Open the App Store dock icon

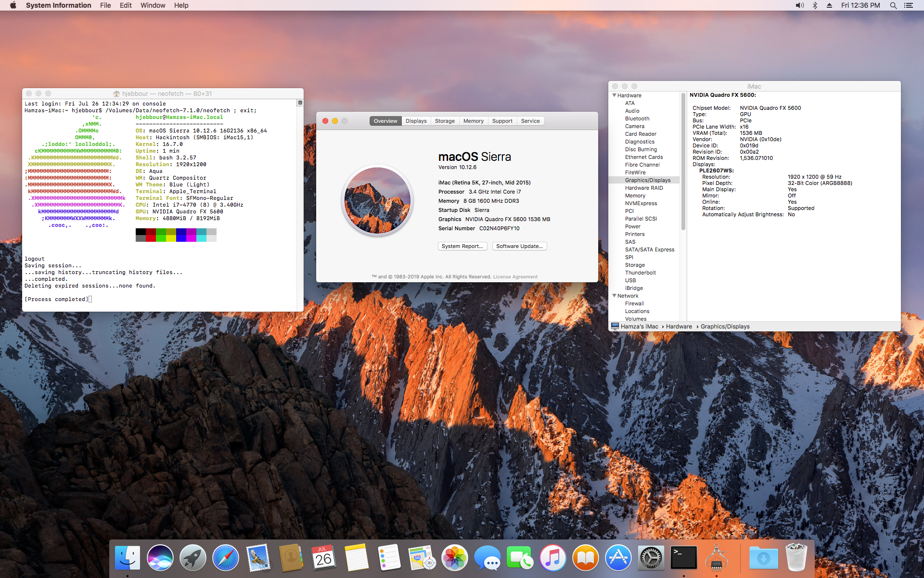coord(618,558)
